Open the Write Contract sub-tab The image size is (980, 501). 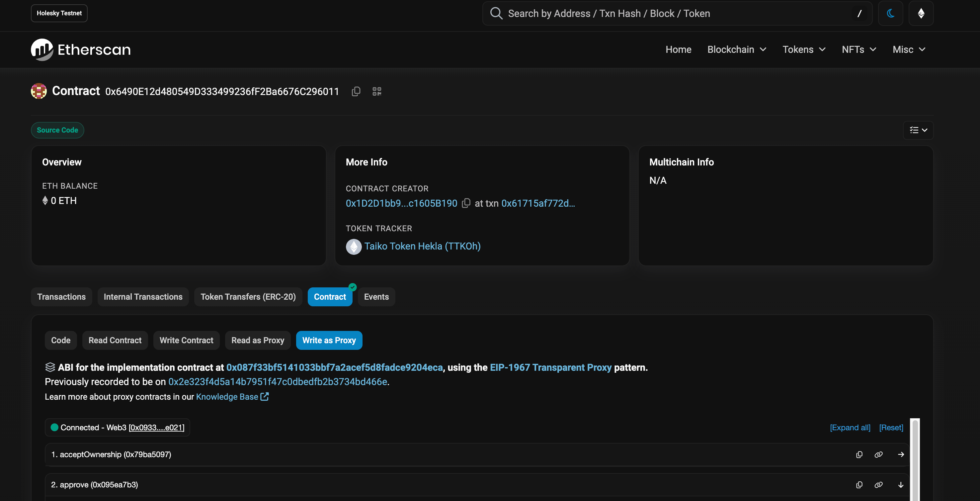187,340
